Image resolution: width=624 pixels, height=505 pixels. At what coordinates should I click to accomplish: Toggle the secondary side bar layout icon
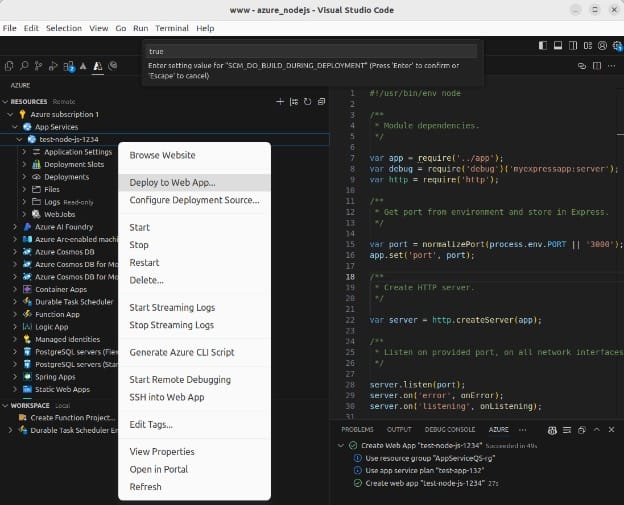pyautogui.click(x=573, y=46)
